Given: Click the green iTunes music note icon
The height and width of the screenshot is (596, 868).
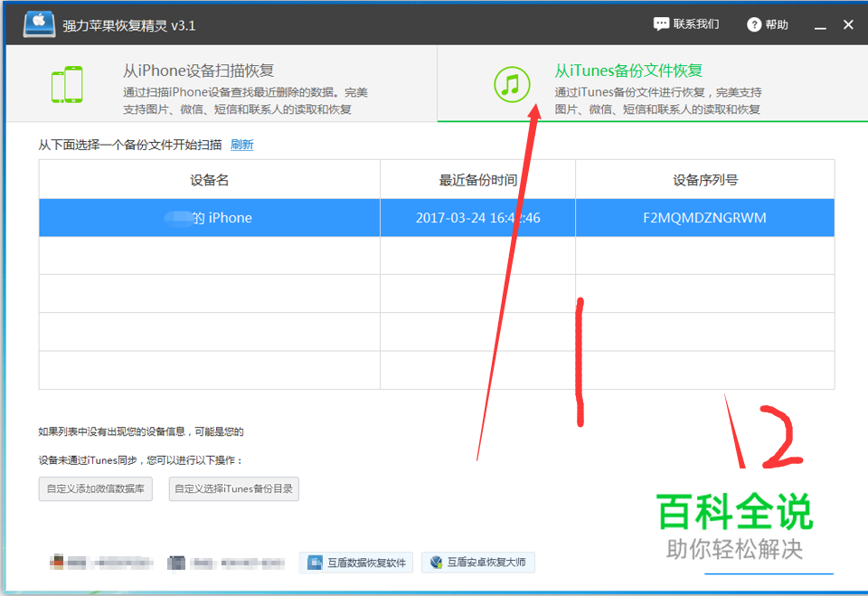Looking at the screenshot, I should [512, 85].
